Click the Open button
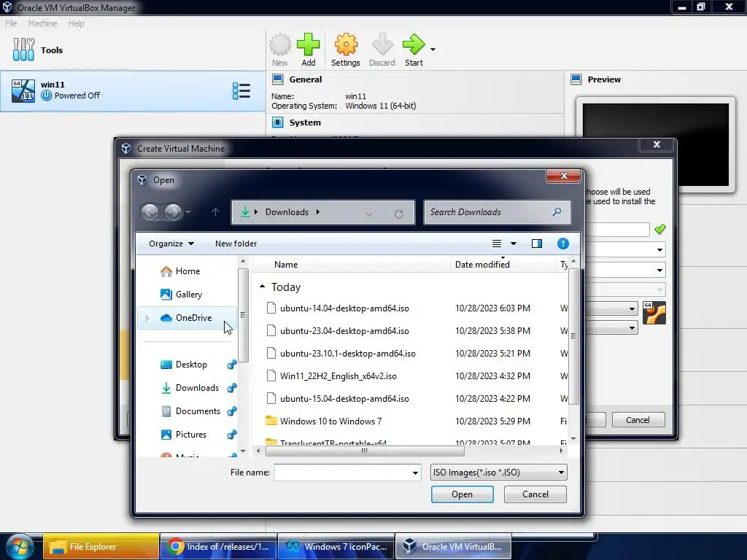The height and width of the screenshot is (560, 747). (462, 494)
